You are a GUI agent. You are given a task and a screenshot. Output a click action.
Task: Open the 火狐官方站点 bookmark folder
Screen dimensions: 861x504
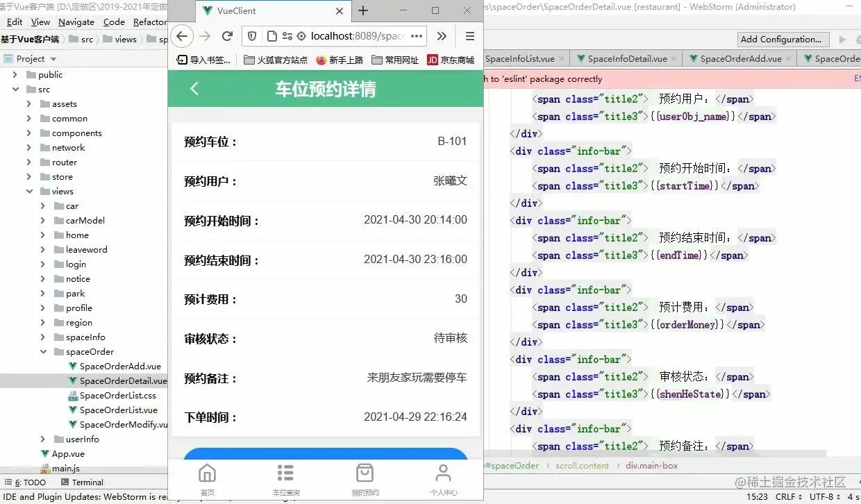[276, 60]
